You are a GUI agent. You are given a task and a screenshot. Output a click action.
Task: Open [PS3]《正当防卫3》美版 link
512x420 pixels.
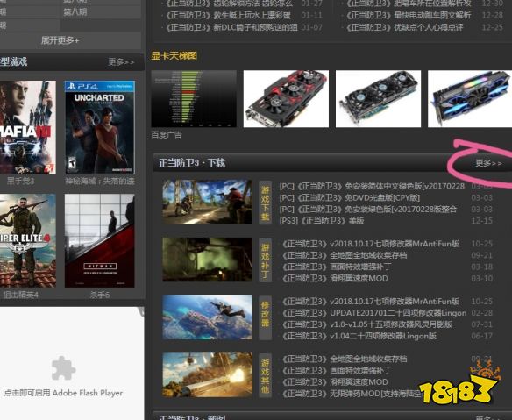point(322,221)
